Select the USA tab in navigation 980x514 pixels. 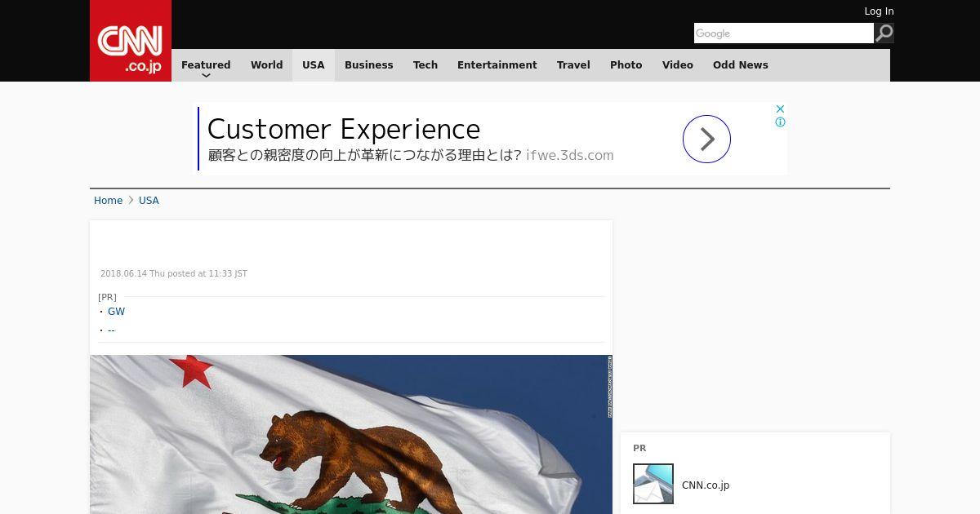pos(314,65)
